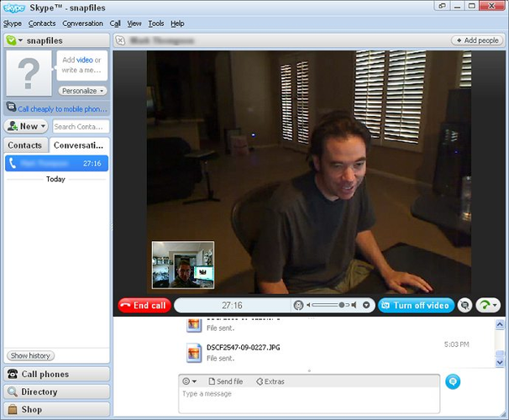Click the add-contact person icon on New button
This screenshot has height=420, width=509.
13,126
